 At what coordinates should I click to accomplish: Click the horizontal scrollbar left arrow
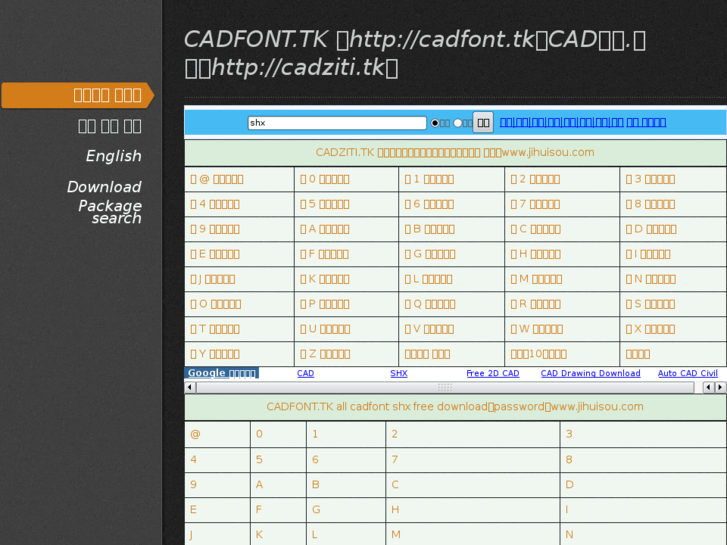click(x=190, y=387)
